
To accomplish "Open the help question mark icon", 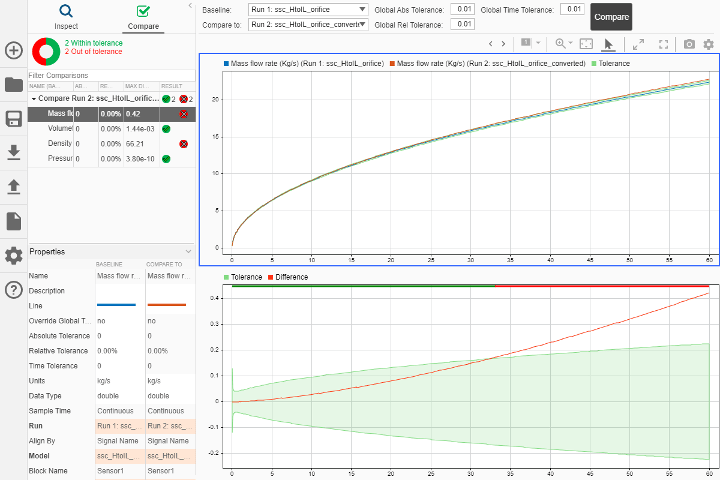I will (x=14, y=290).
